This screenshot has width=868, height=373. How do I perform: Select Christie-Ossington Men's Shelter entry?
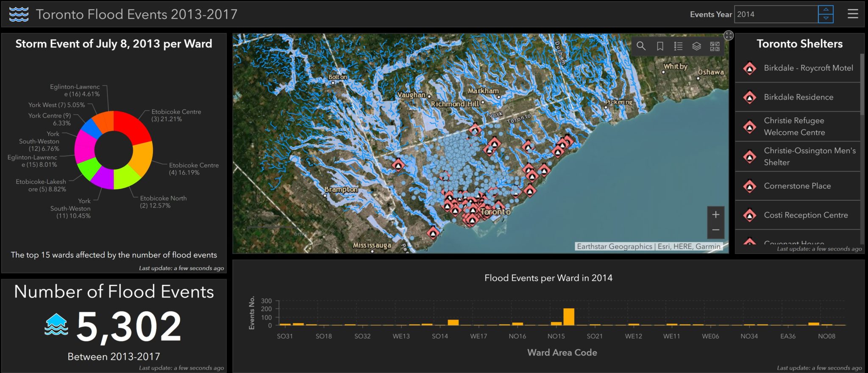798,156
